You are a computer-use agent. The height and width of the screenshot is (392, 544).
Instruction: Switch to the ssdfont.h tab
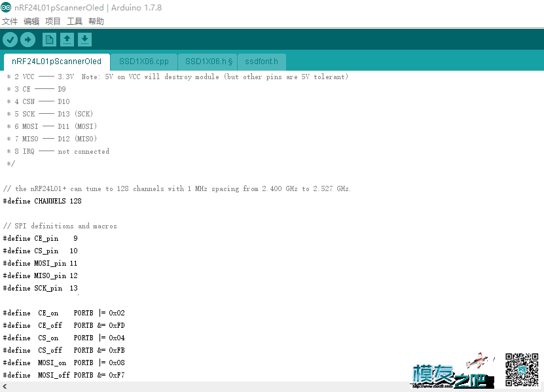click(262, 62)
